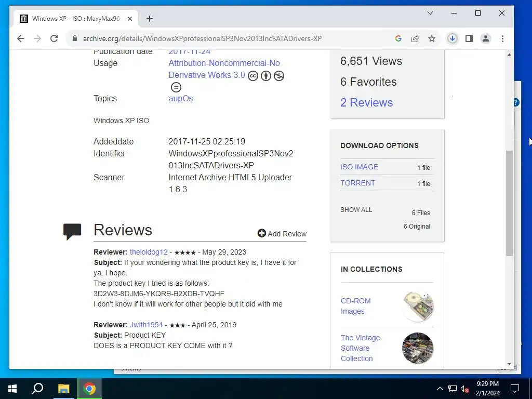The height and width of the screenshot is (399, 532).
Task: Open reviewer theloldog12 profile
Action: [x=149, y=252]
